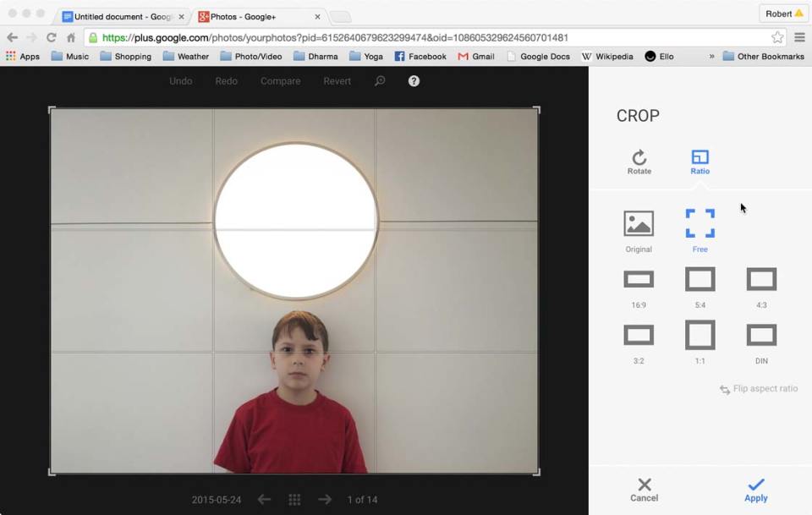
Task: Apply the crop changes
Action: (755, 489)
